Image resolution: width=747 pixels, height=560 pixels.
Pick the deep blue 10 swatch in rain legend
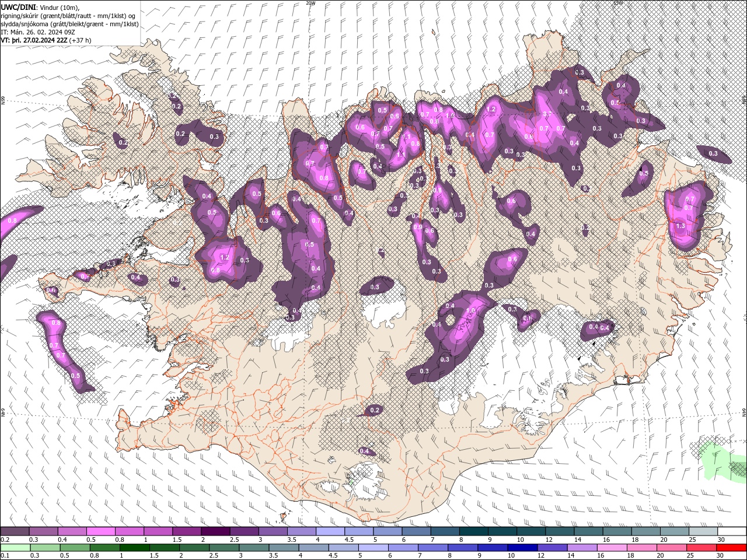(x=523, y=548)
